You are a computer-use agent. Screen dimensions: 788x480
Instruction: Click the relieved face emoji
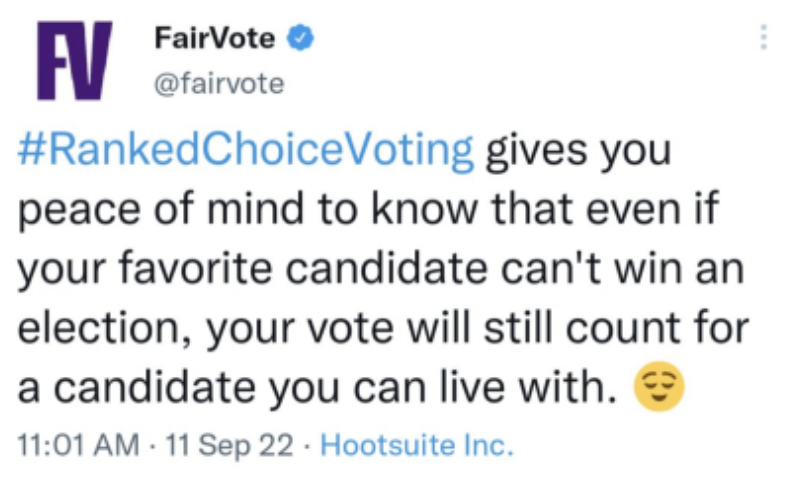pos(659,386)
